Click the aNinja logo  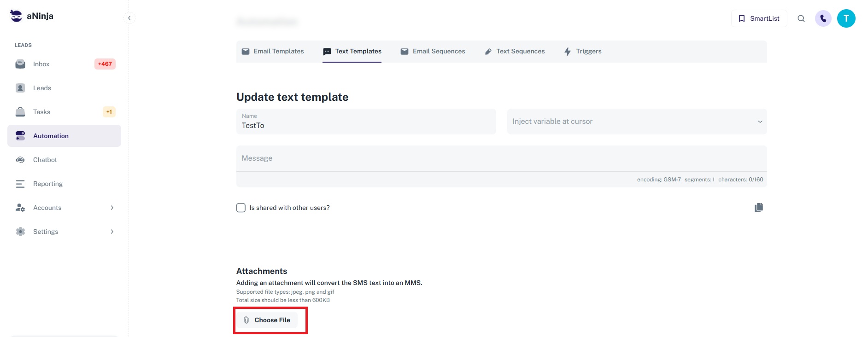click(x=32, y=16)
